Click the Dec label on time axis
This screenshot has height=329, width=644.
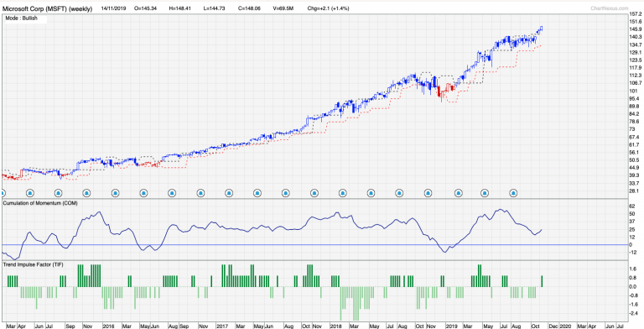[553, 326]
